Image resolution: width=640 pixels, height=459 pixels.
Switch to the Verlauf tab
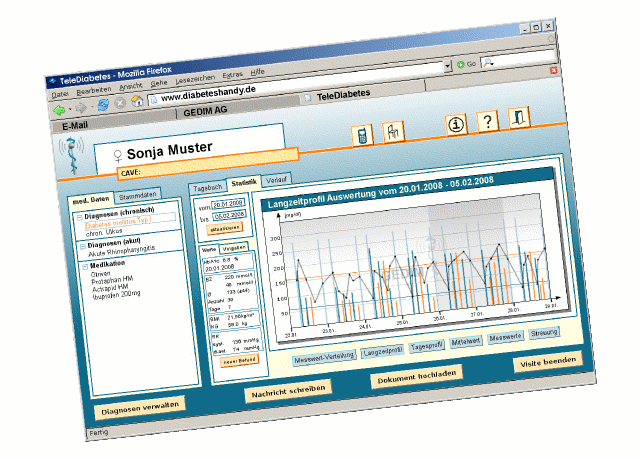pos(276,180)
